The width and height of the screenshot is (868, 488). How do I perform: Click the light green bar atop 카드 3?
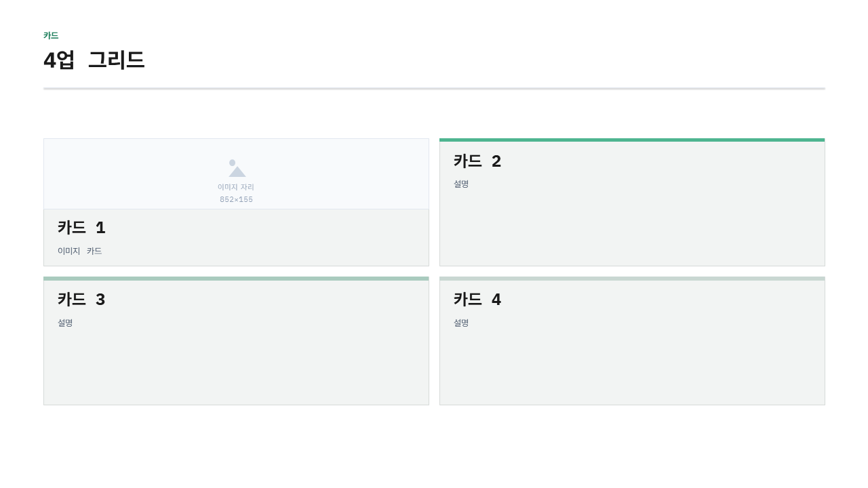[236, 279]
